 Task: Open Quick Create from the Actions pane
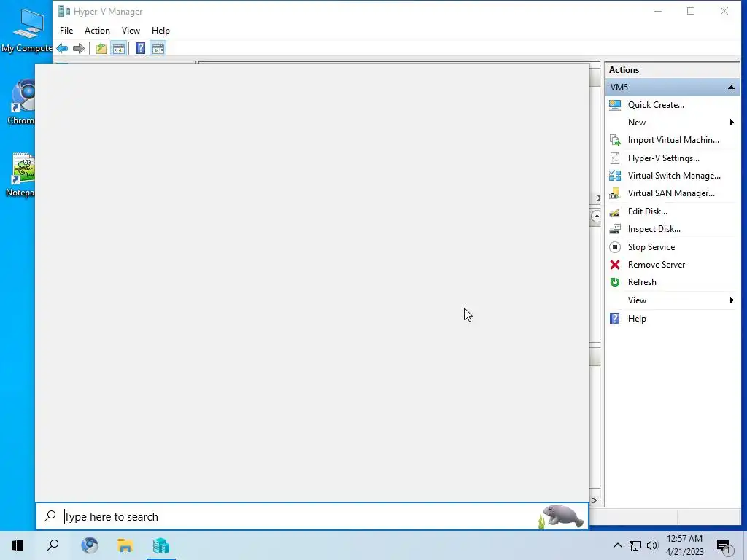[x=656, y=105]
